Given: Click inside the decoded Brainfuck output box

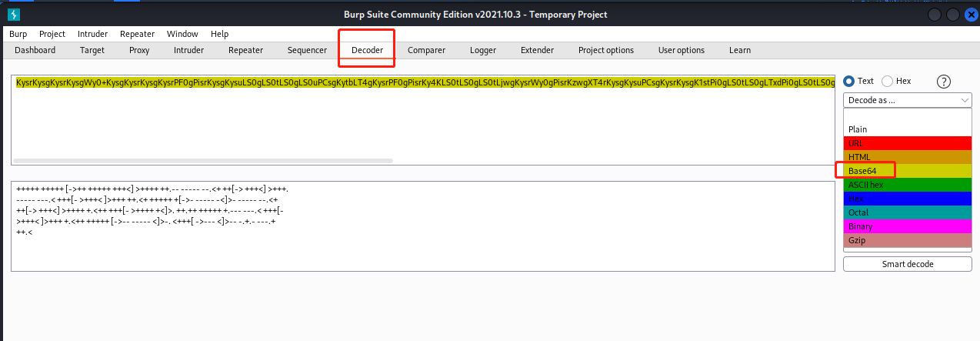Looking at the screenshot, I should (x=422, y=226).
